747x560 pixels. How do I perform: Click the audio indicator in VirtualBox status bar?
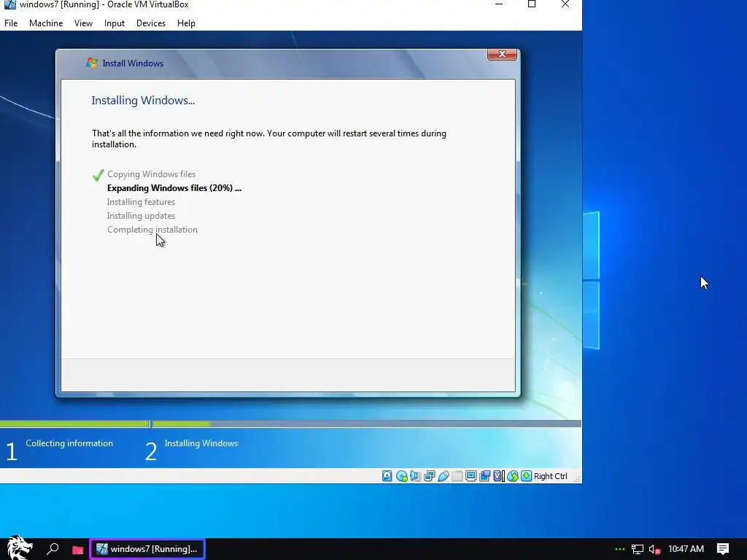415,475
